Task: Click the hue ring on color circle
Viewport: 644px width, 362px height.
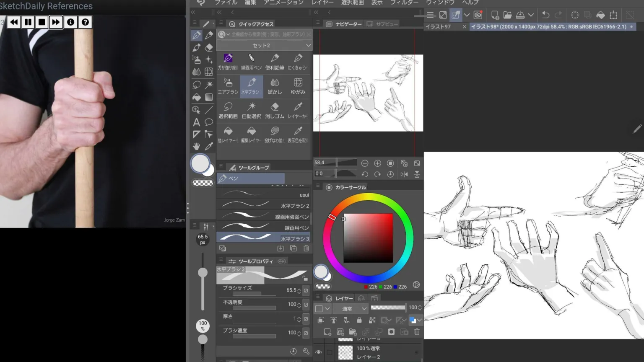Action: (368, 198)
